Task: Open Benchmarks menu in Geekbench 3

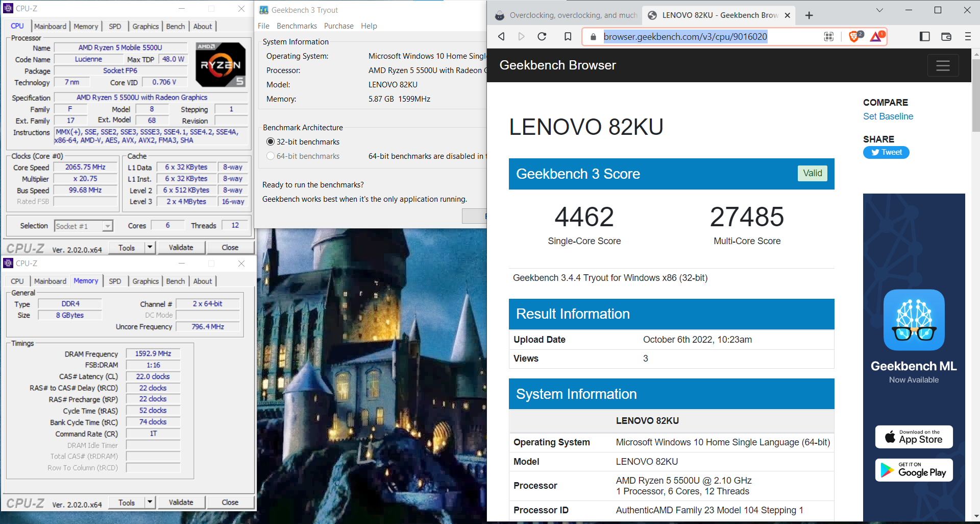Action: pos(297,26)
